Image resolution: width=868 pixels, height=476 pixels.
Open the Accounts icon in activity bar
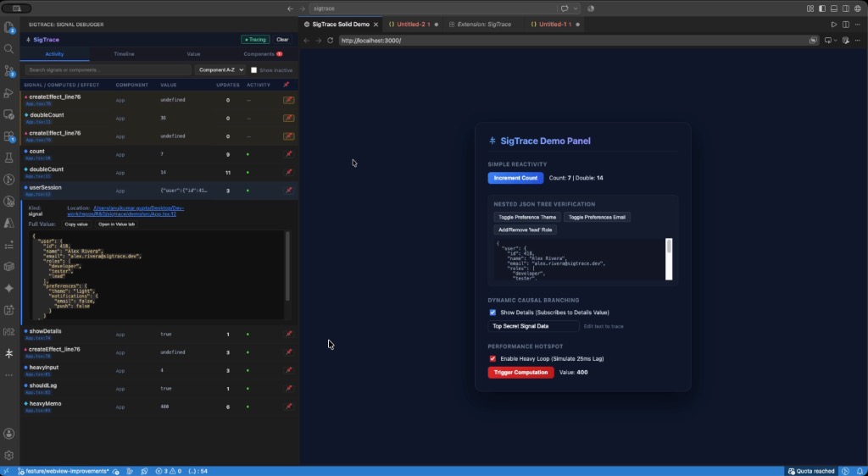click(x=8, y=434)
